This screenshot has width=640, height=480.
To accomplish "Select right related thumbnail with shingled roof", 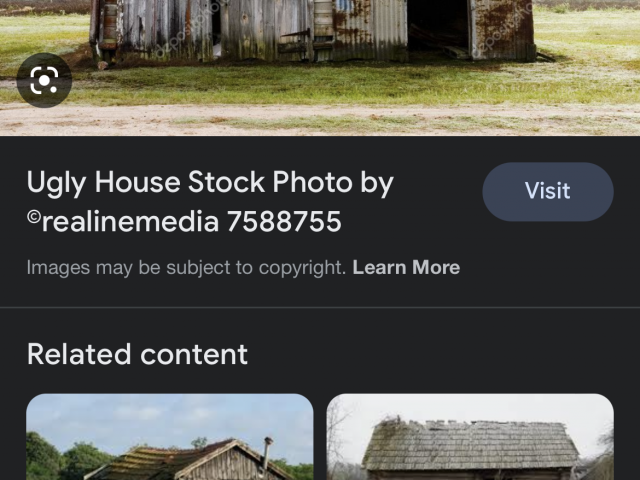I will [470, 437].
